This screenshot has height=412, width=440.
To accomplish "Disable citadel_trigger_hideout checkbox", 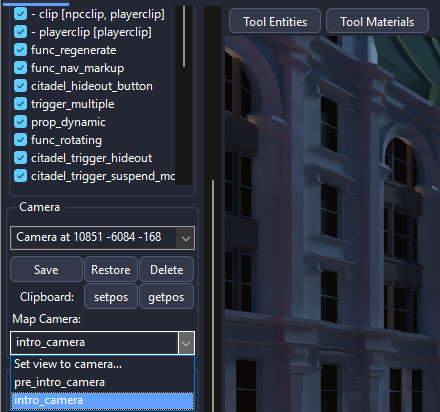I will (x=20, y=158).
